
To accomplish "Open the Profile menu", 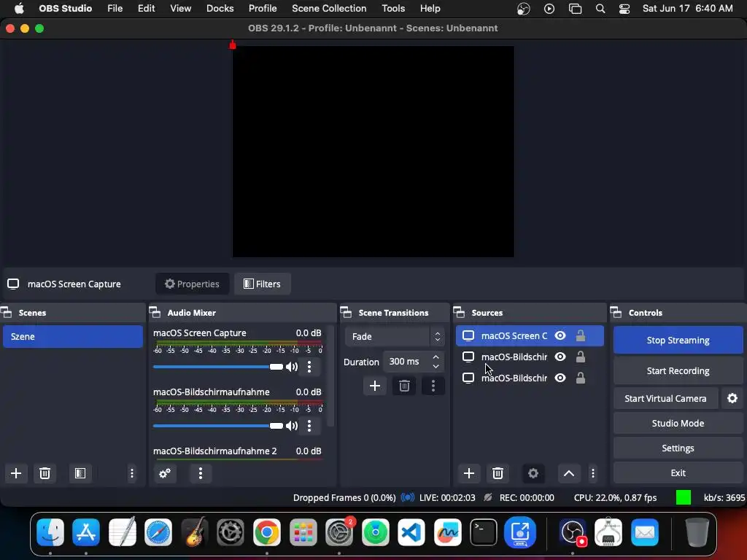I will tap(263, 9).
